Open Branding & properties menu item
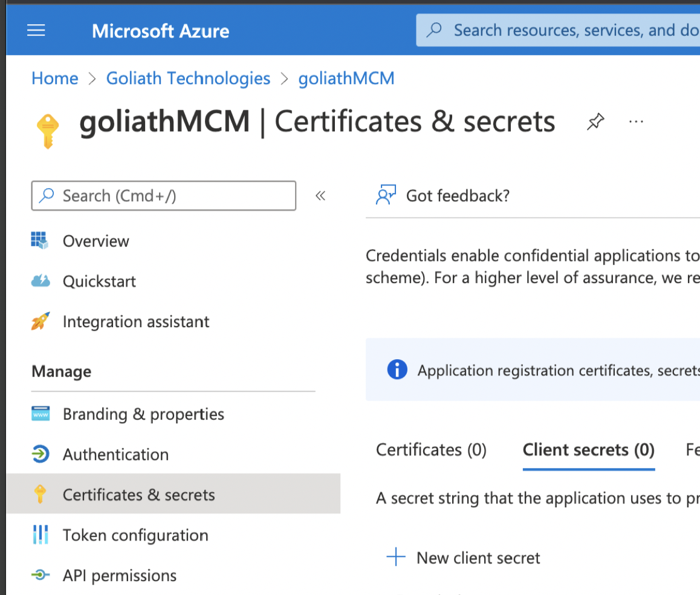 [x=143, y=414]
